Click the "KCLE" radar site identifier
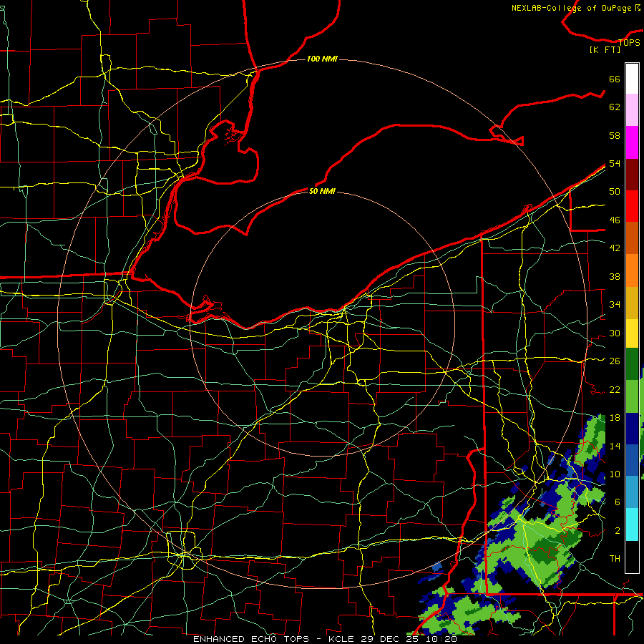This screenshot has height=644, width=644. (341, 639)
